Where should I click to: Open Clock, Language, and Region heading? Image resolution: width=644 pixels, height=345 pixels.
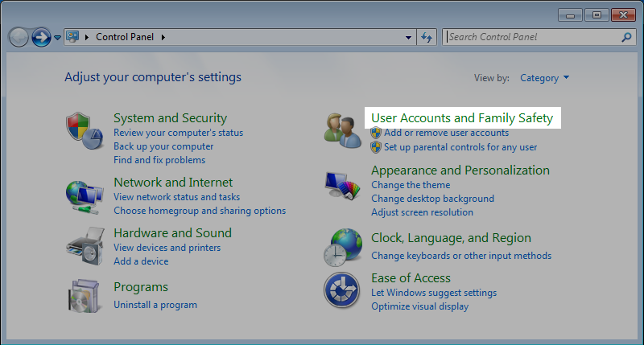coord(451,238)
